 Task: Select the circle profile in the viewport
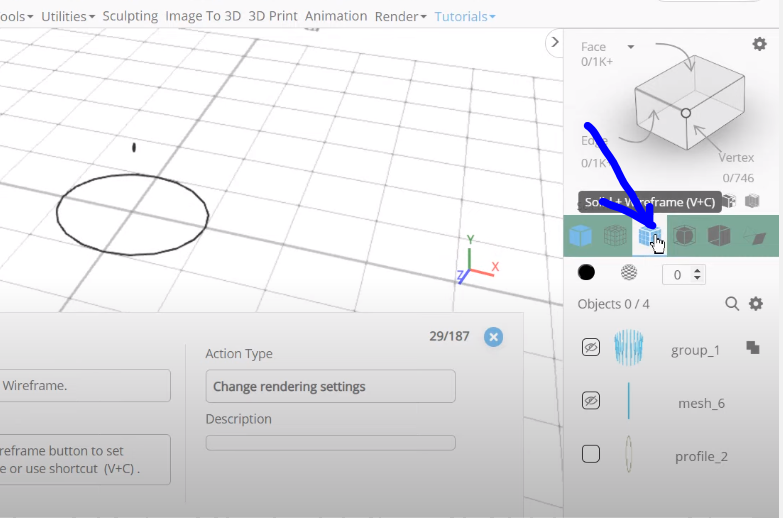coord(132,215)
